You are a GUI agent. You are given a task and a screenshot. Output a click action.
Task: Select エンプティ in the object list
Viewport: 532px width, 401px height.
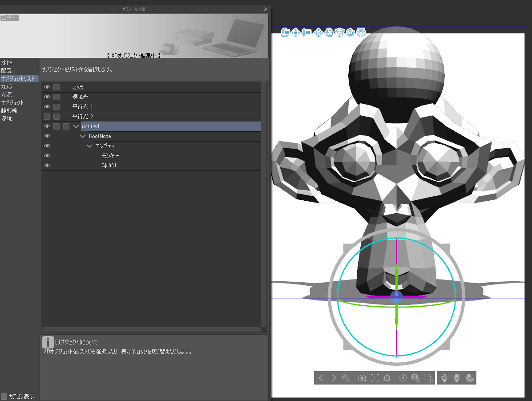105,146
